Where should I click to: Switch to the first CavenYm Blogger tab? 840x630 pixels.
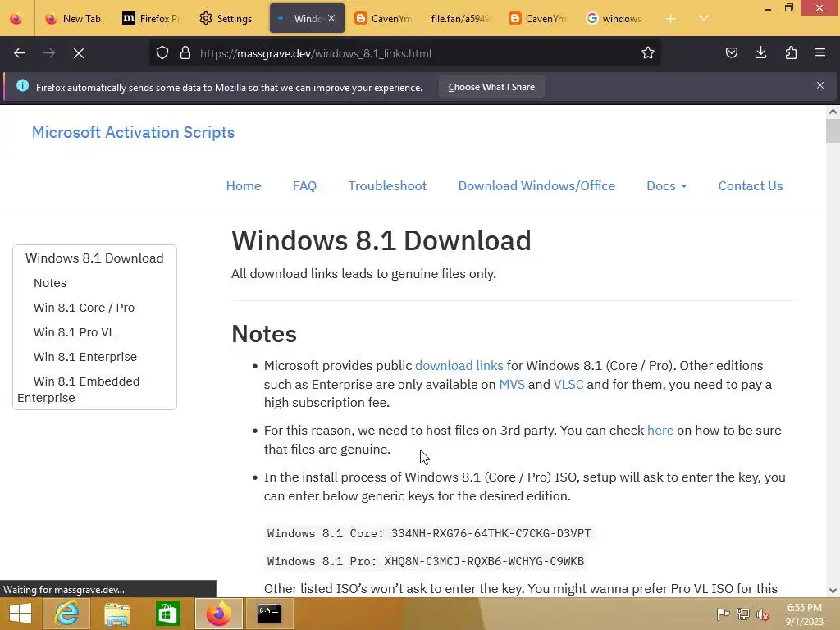tap(384, 18)
